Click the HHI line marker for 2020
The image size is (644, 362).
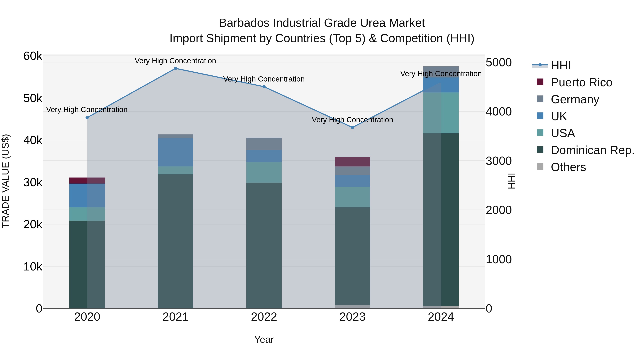[87, 118]
